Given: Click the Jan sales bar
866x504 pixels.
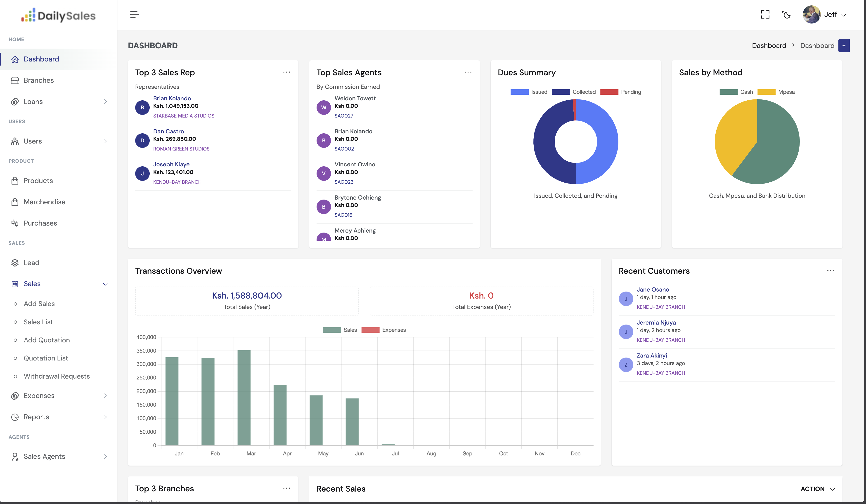Looking at the screenshot, I should [172, 401].
